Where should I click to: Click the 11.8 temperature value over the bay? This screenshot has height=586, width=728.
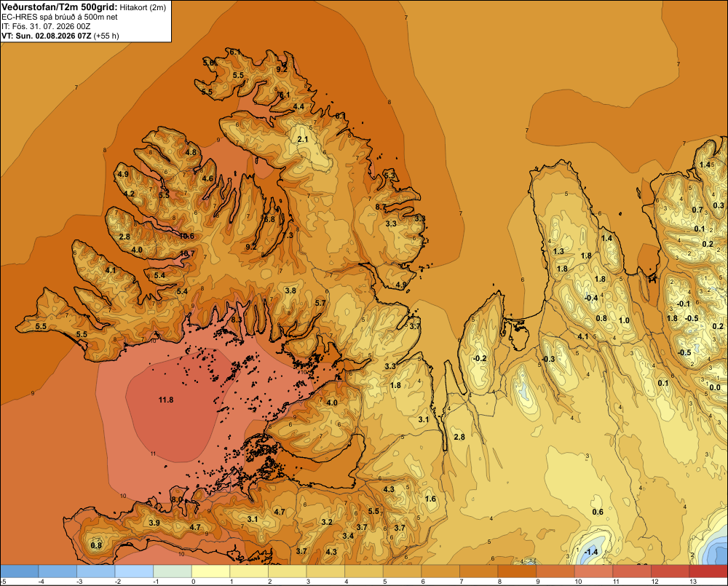click(166, 400)
